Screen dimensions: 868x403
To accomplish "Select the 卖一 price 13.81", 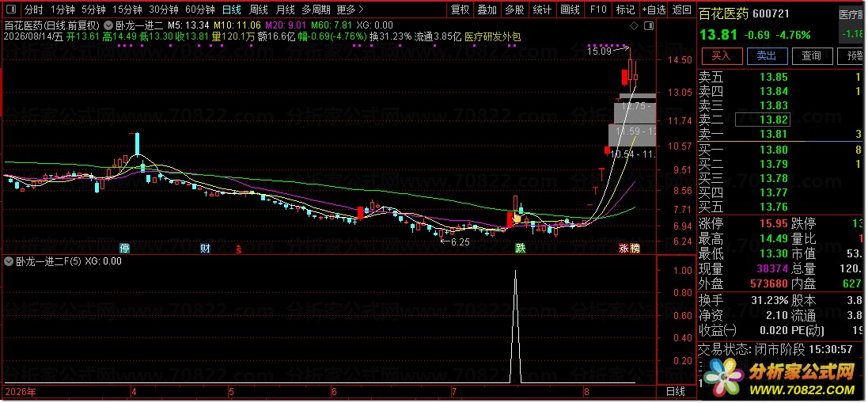I will click(773, 134).
